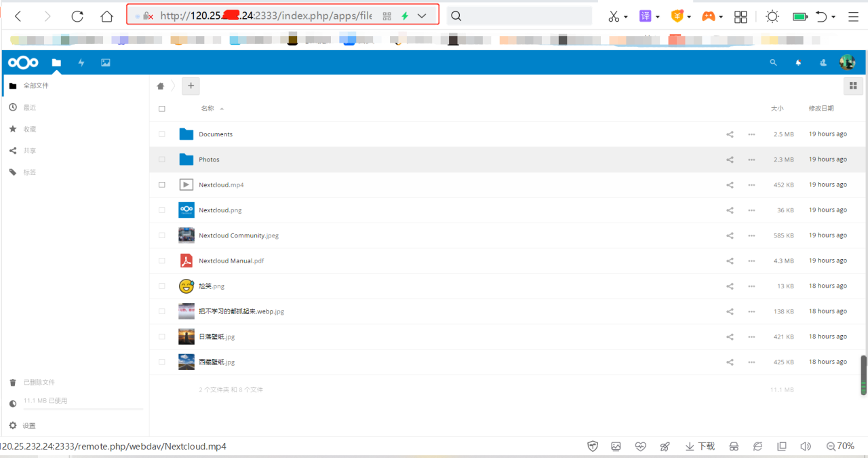Image resolution: width=868 pixels, height=458 pixels.
Task: Open 收藏 (Favorites) in sidebar
Action: coord(29,129)
